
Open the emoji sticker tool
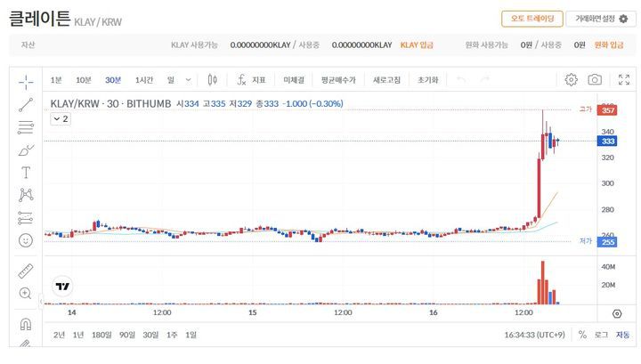(26, 240)
